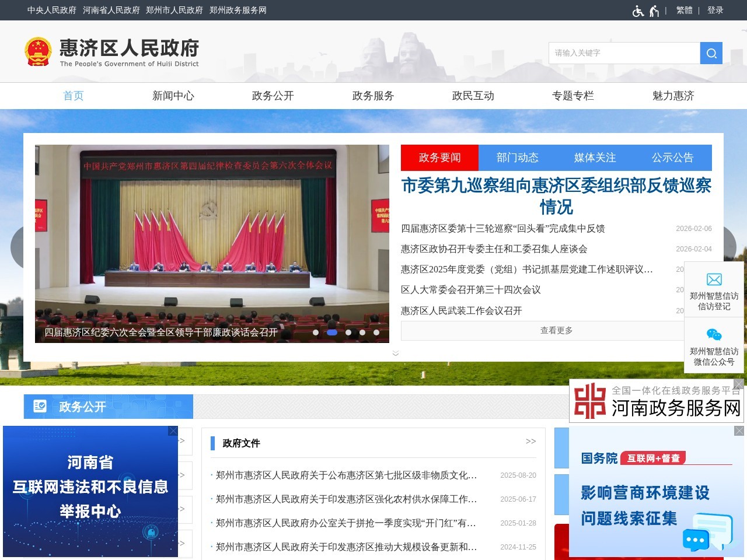Click the national emblem site logo
The image size is (747, 560).
tap(38, 51)
